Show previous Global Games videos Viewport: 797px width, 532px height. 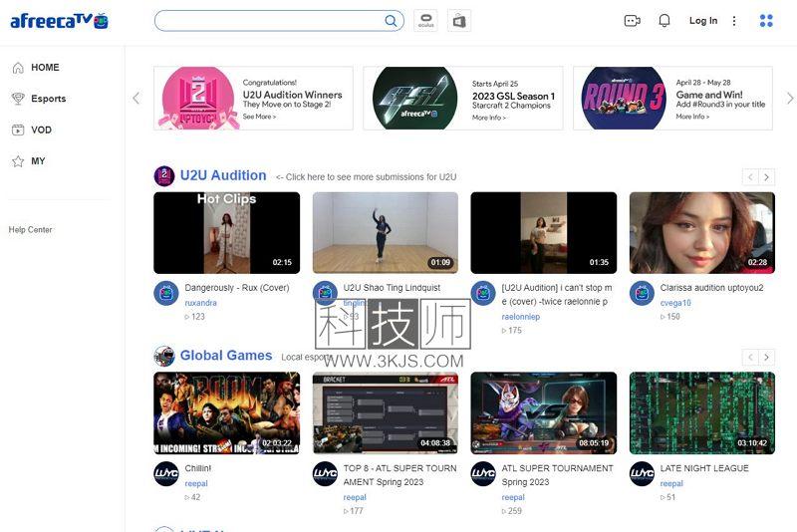point(750,358)
